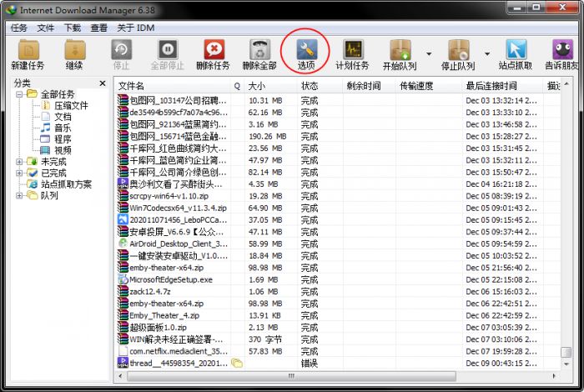The image size is (584, 392).
Task: Expand the 已完成 tree node
Action: [19, 173]
